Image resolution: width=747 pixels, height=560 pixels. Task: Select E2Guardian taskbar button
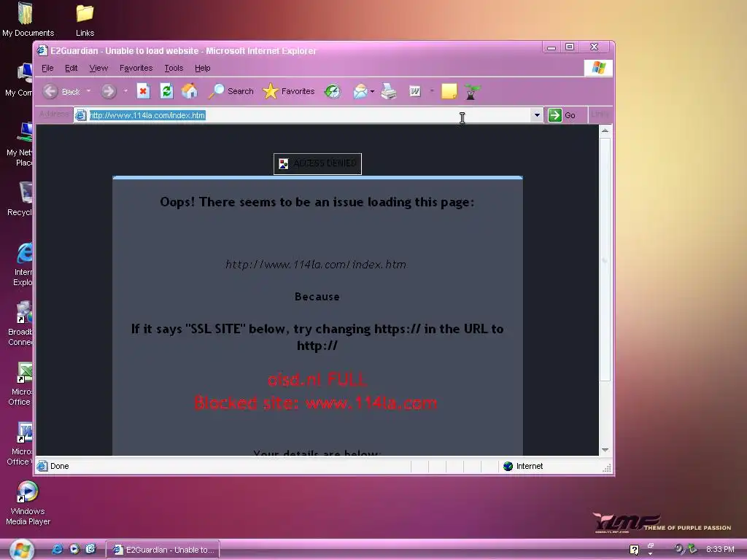pos(163,550)
